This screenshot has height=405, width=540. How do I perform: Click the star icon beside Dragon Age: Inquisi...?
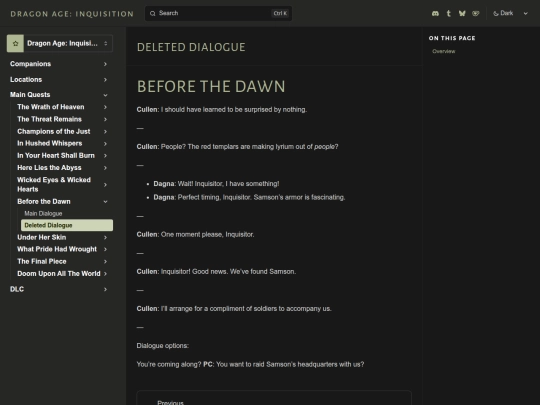(15, 43)
